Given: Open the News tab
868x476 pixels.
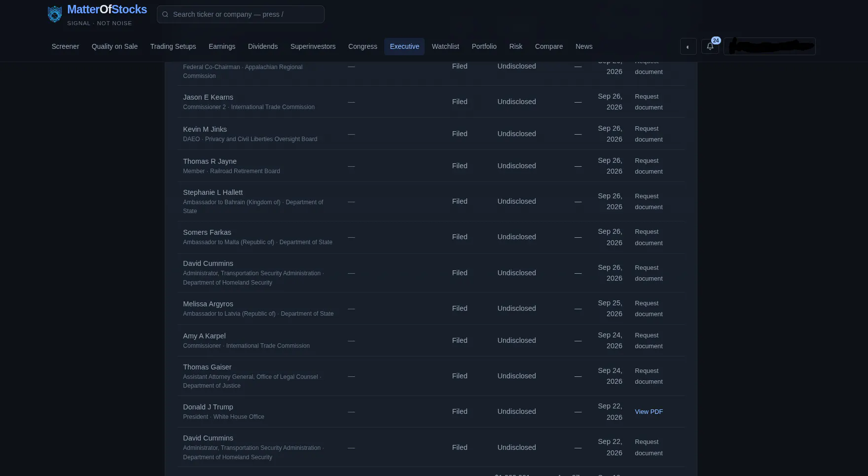Looking at the screenshot, I should click(x=584, y=46).
